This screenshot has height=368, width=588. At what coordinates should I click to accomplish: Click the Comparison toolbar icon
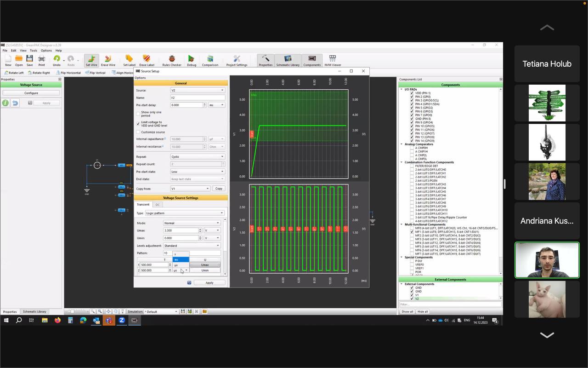[210, 59]
